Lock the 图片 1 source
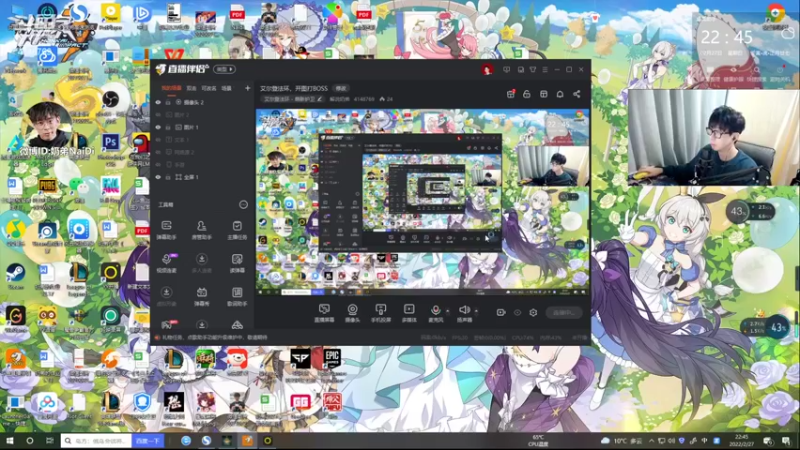Screen dimensions: 800x450 [x=168, y=127]
